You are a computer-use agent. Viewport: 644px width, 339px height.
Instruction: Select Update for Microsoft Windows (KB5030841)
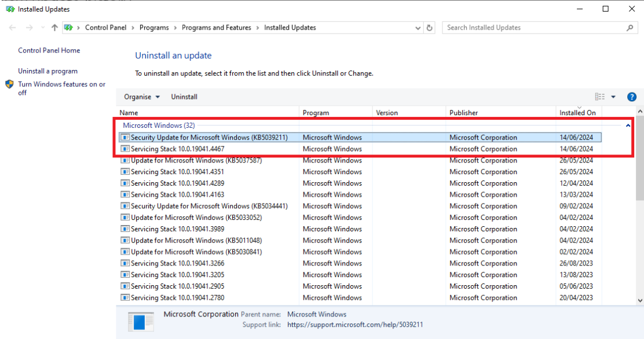[360, 252]
